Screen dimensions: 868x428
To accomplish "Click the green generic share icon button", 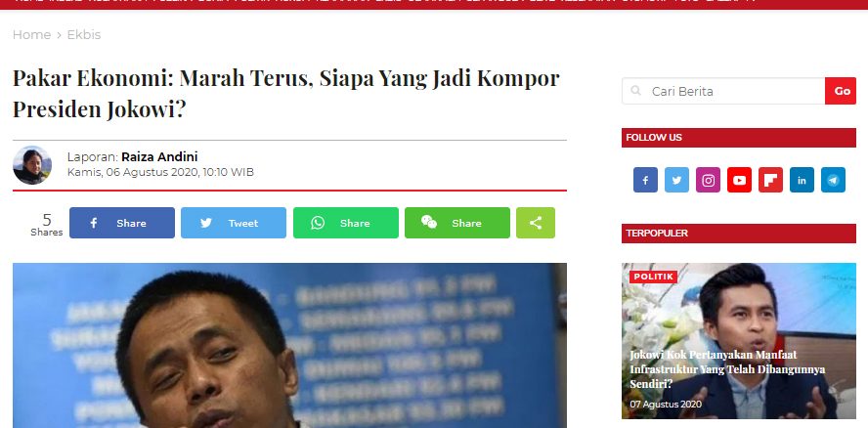I will coord(536,223).
